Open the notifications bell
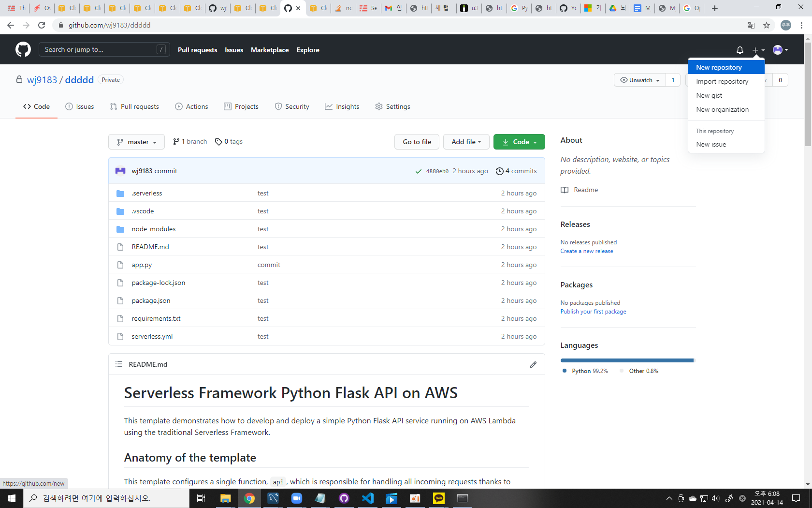The width and height of the screenshot is (812, 508). [x=739, y=50]
